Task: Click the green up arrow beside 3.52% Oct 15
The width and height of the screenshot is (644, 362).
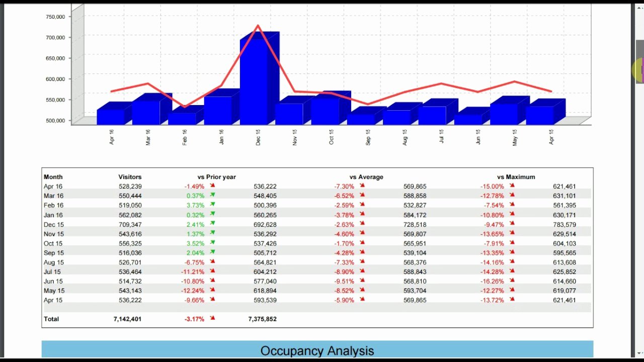Action: [x=212, y=243]
